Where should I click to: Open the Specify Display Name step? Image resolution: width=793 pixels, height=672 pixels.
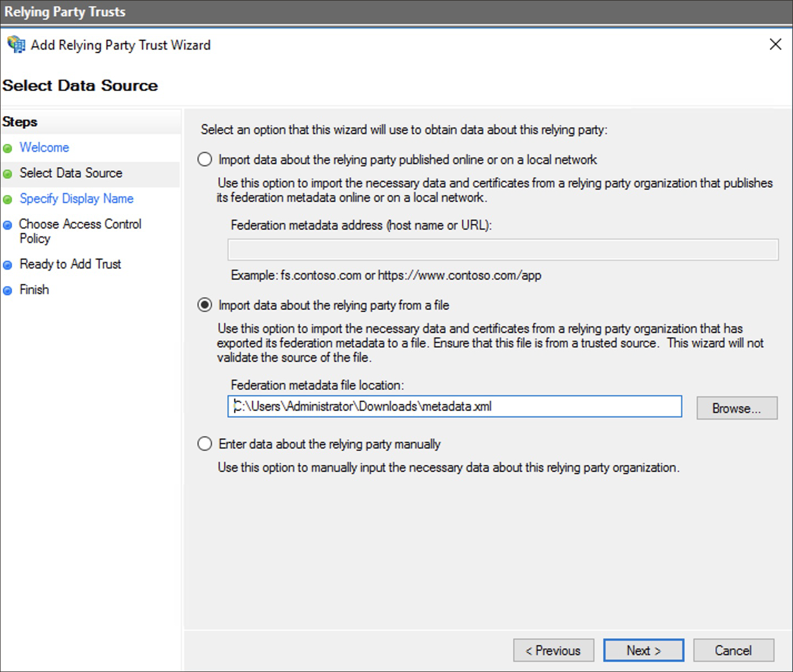(77, 198)
